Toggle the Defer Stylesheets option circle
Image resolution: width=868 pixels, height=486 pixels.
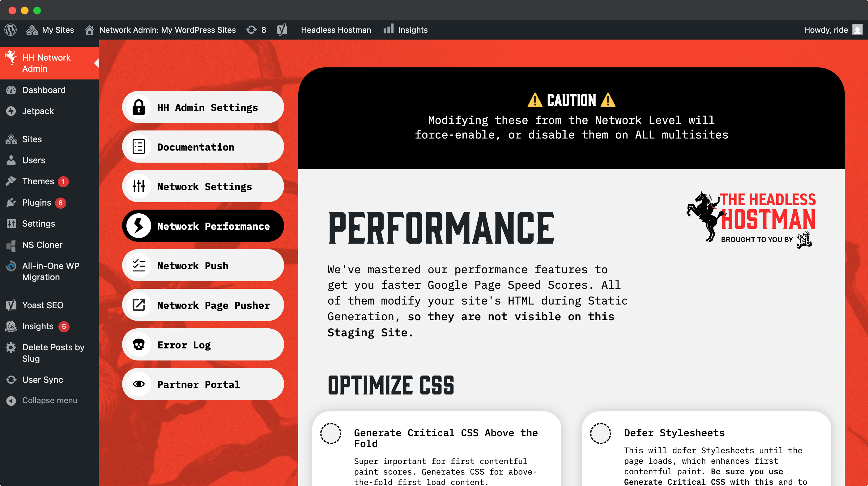pyautogui.click(x=600, y=433)
